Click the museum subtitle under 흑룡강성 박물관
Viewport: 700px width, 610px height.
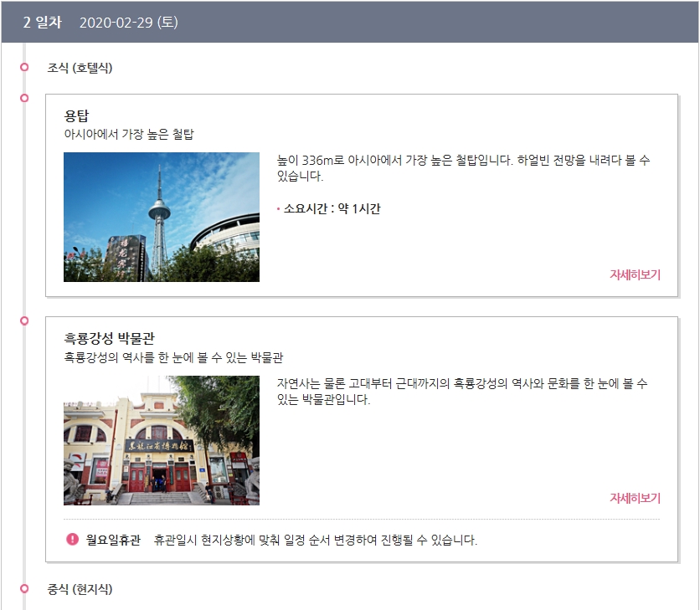pos(173,357)
